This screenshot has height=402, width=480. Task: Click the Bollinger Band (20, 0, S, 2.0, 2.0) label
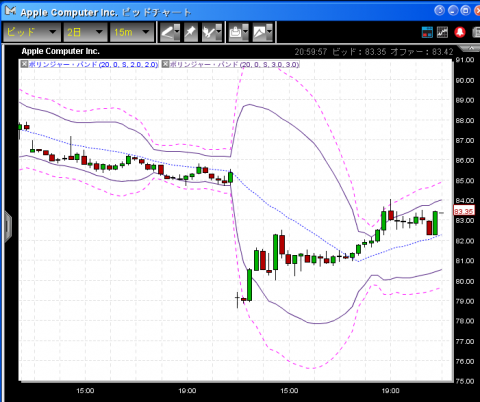pyautogui.click(x=93, y=64)
